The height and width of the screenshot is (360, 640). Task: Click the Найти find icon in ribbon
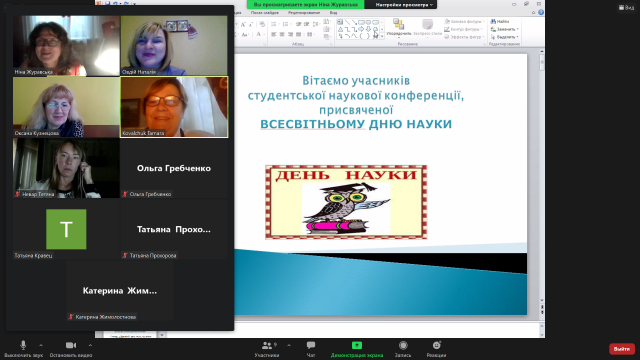(x=500, y=21)
